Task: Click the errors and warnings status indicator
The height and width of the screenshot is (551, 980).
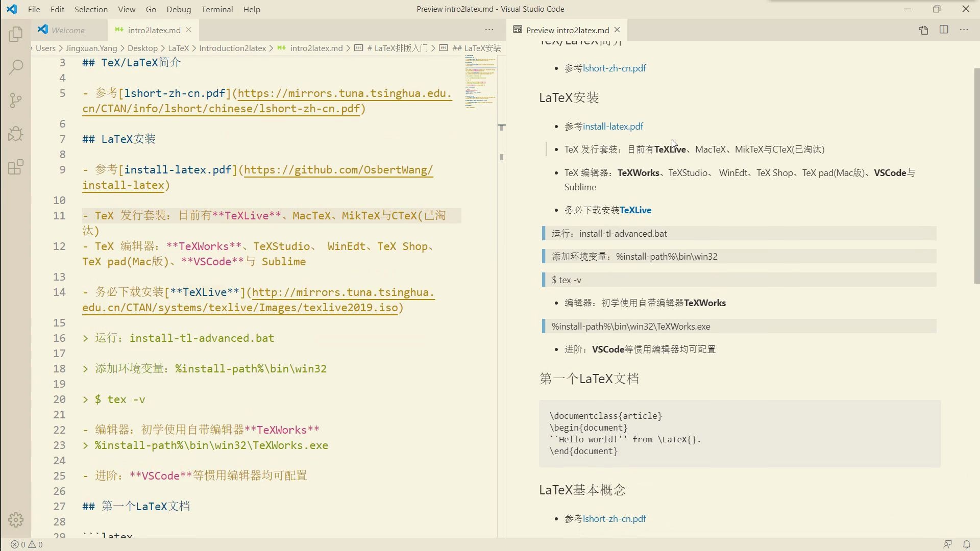Action: click(27, 544)
